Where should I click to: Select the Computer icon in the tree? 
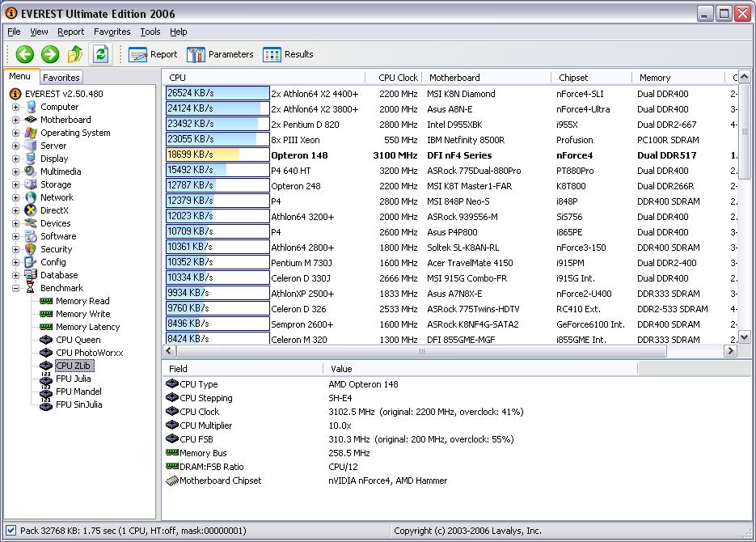click(x=31, y=107)
